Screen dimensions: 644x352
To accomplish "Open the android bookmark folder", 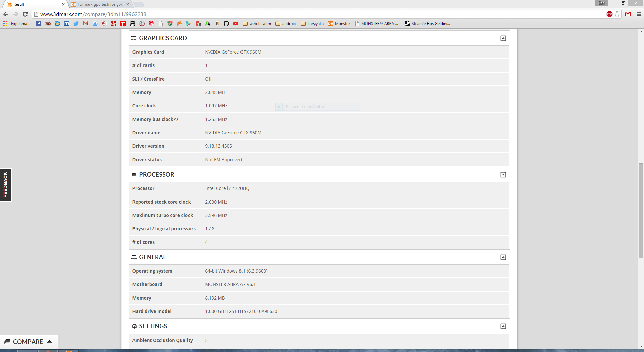I will point(286,24).
